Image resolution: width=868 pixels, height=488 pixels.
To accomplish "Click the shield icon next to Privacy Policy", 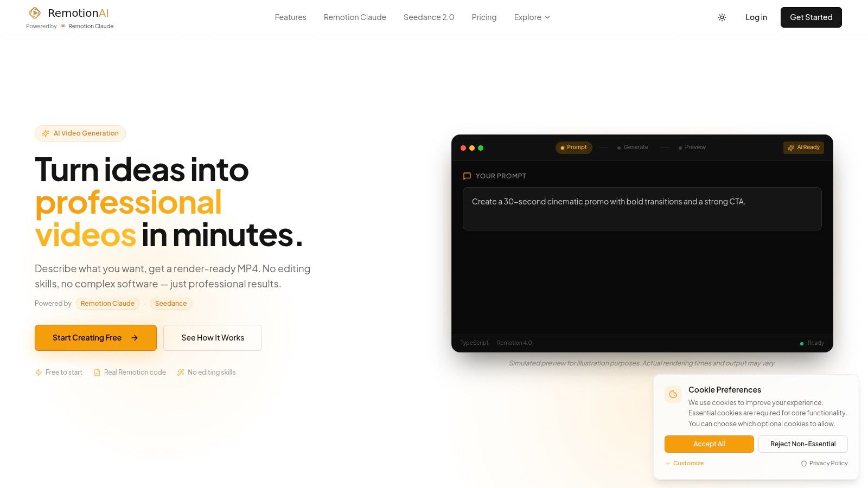I will point(804,464).
